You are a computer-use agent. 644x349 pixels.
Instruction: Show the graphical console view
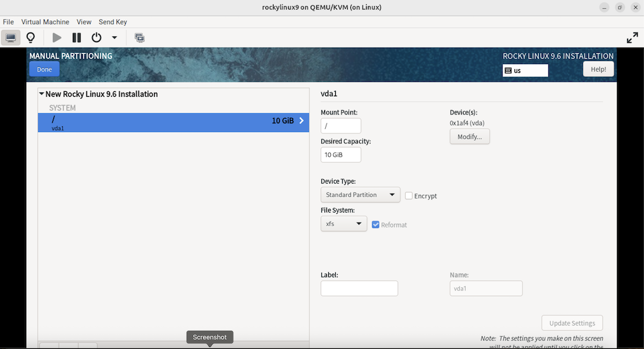[11, 38]
